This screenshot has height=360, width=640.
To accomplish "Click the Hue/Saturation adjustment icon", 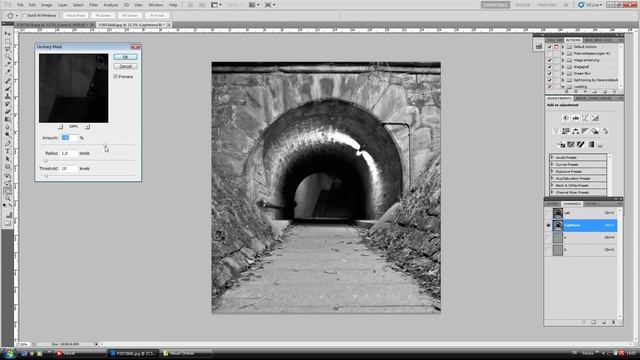I will (x=565, y=131).
